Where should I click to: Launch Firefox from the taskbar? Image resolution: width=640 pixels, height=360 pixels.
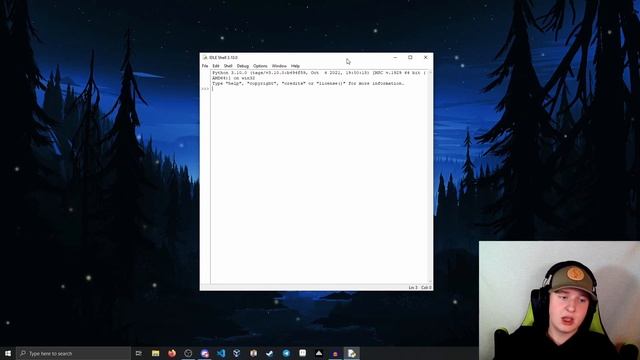(x=172, y=353)
